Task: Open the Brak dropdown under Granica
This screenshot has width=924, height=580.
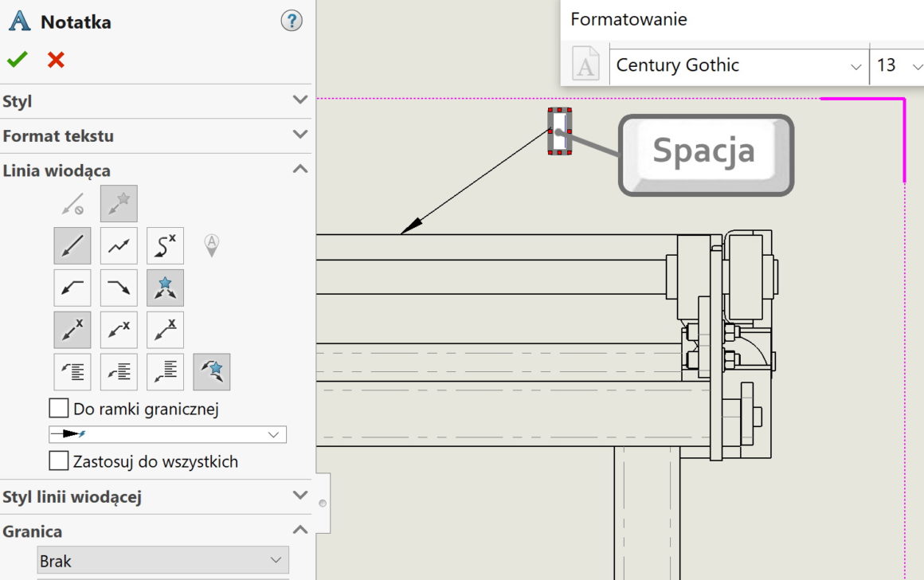Action: pos(276,560)
